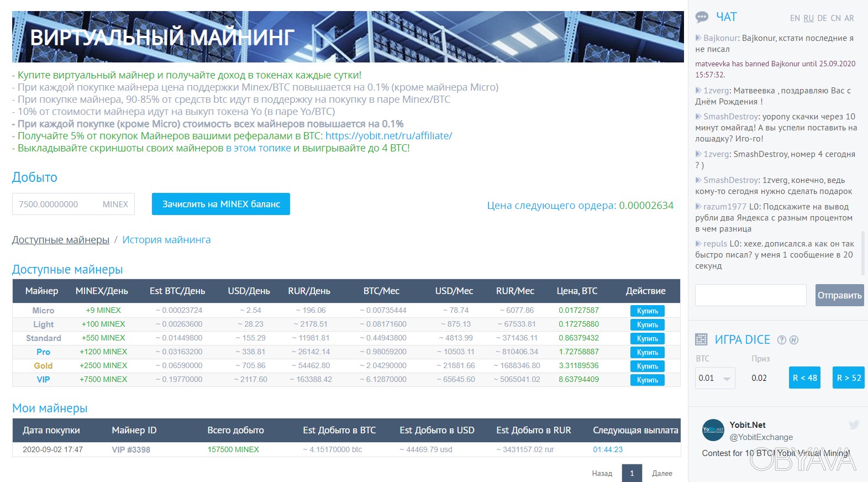Click the Цена, BTC column header
868x482 pixels.
point(577,291)
